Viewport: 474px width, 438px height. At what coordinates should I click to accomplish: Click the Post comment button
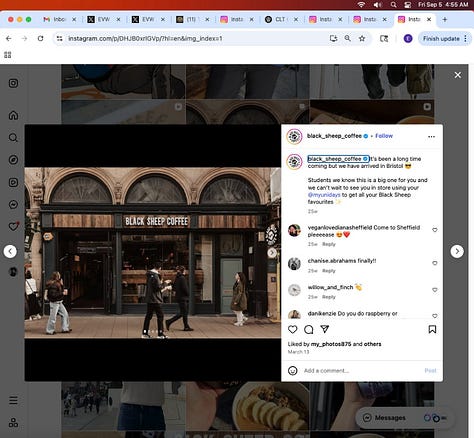(430, 371)
